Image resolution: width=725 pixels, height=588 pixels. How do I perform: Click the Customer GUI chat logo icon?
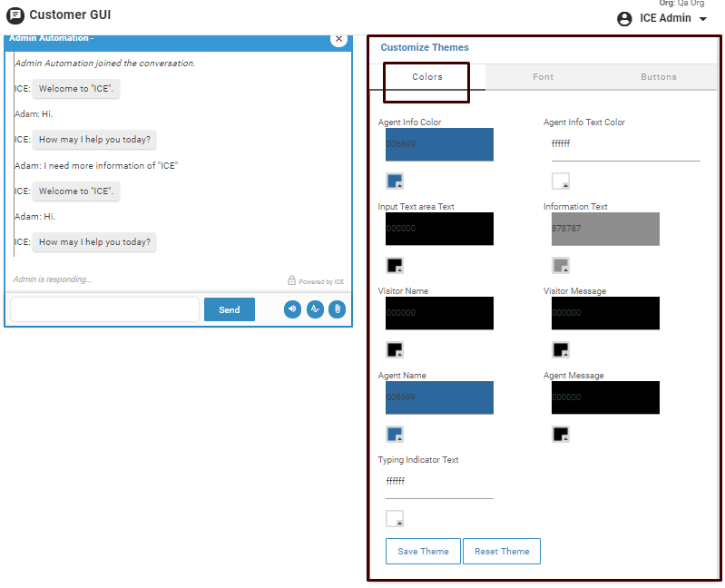pyautogui.click(x=15, y=15)
